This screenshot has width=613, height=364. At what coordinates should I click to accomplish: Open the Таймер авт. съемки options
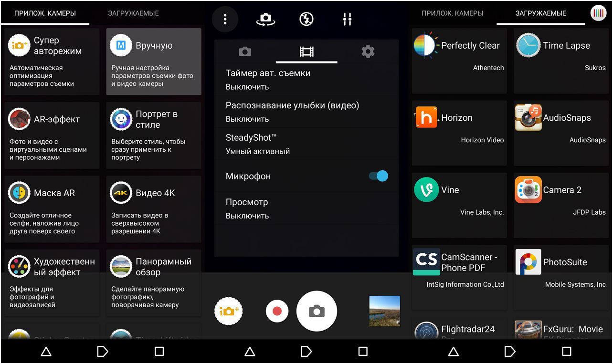(x=306, y=79)
